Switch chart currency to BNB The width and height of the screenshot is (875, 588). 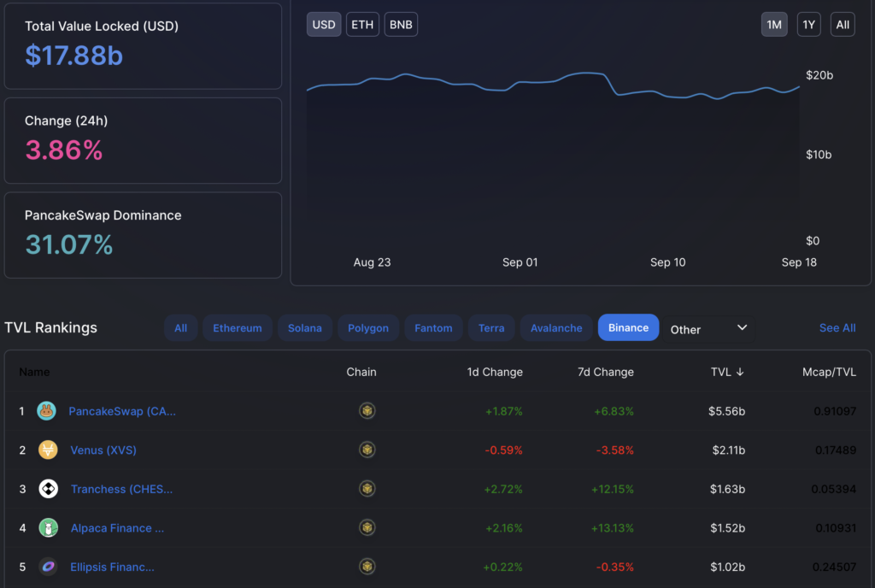(400, 24)
